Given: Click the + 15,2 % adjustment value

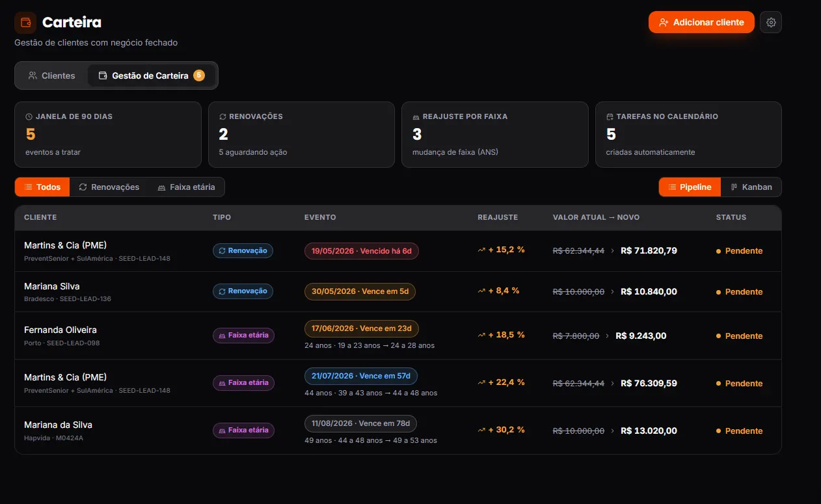Looking at the screenshot, I should pos(501,250).
